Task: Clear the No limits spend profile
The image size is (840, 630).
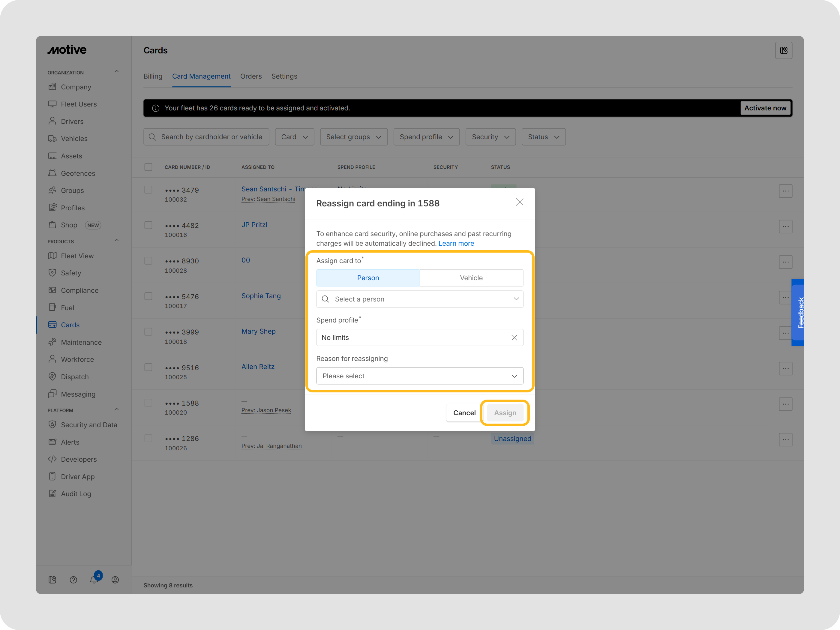Action: click(x=514, y=337)
